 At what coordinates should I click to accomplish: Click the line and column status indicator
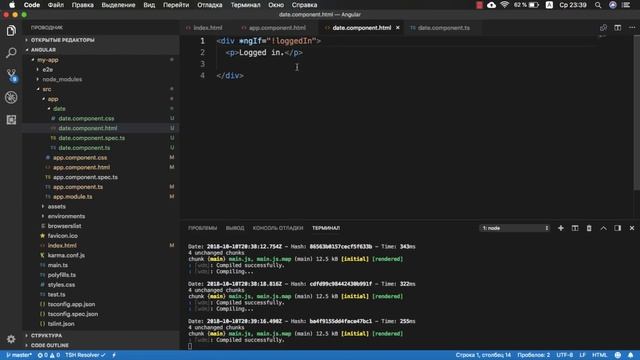(x=483, y=355)
